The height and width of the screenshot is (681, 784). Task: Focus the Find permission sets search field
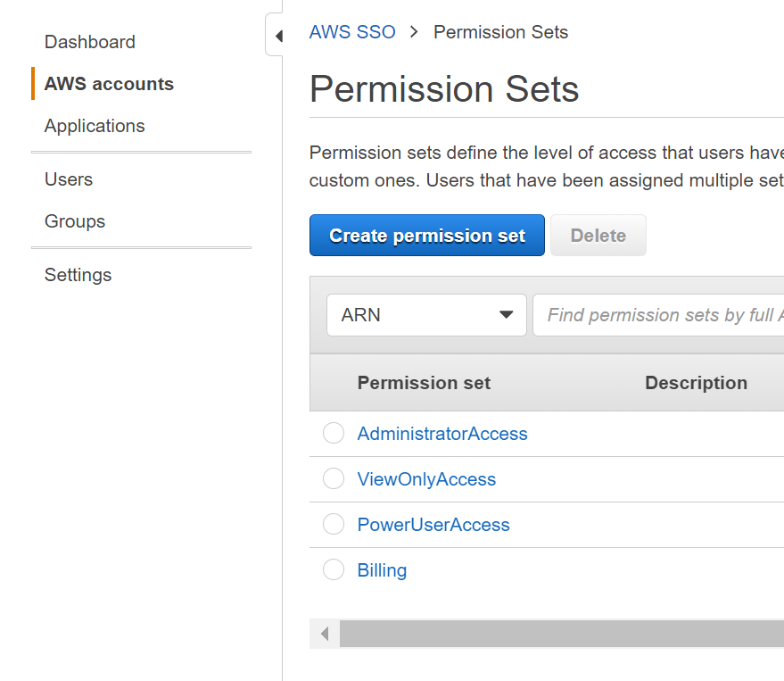coord(658,315)
